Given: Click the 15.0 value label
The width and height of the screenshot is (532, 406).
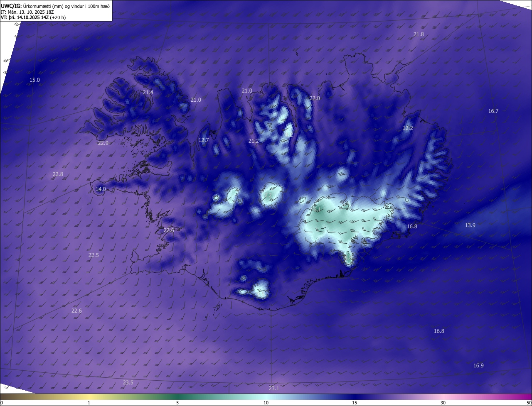Looking at the screenshot, I should 34,80.
